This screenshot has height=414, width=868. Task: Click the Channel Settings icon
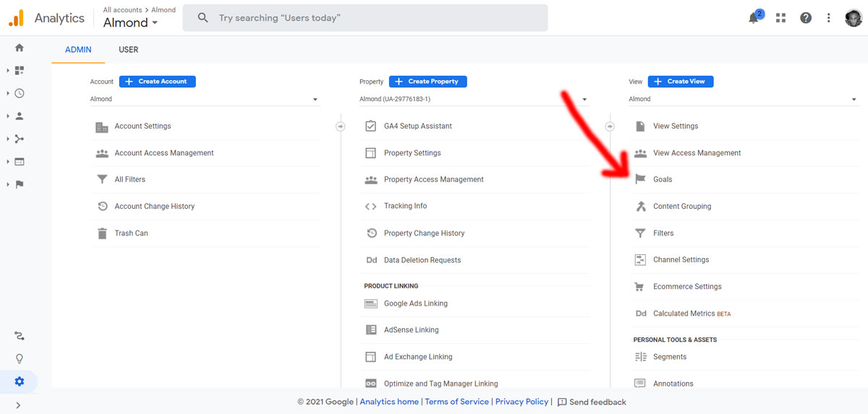point(640,260)
